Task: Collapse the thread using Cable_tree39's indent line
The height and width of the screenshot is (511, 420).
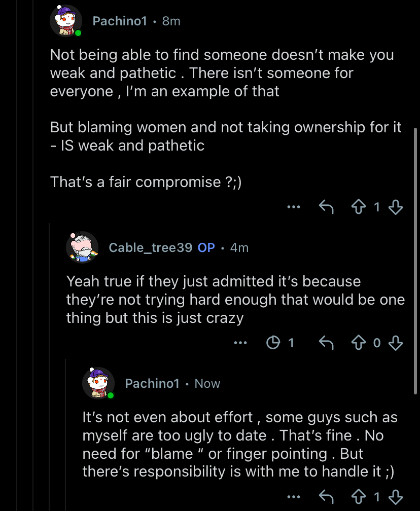Action: click(50, 355)
